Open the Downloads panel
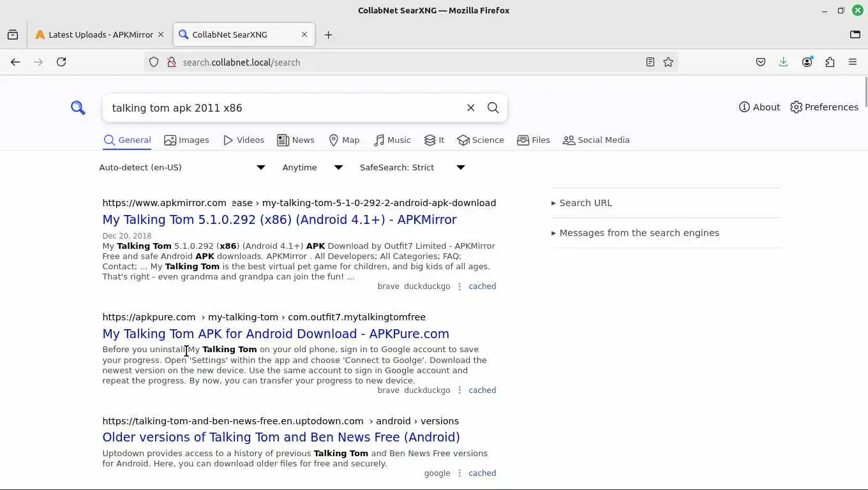Viewport: 868px width, 490px height. coord(784,62)
